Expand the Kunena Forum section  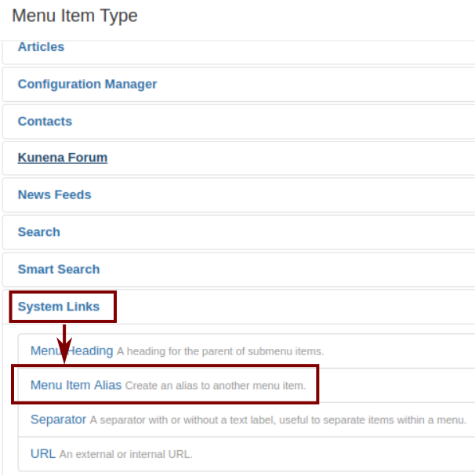click(63, 158)
